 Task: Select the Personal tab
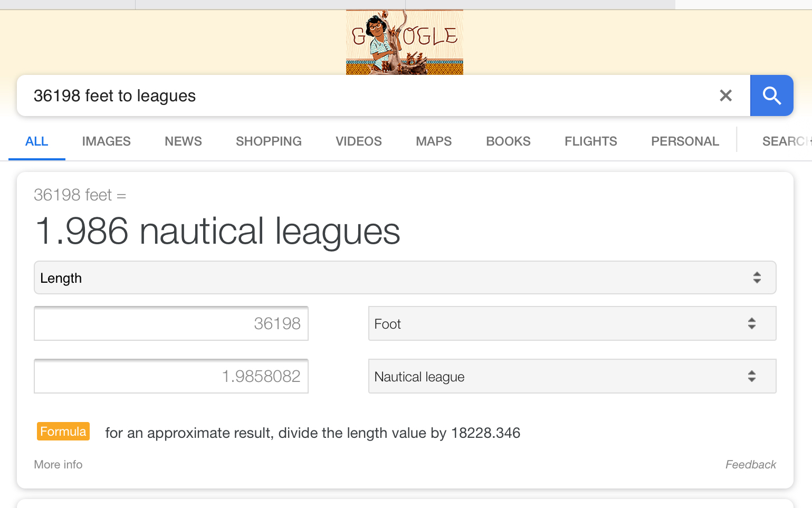point(685,141)
